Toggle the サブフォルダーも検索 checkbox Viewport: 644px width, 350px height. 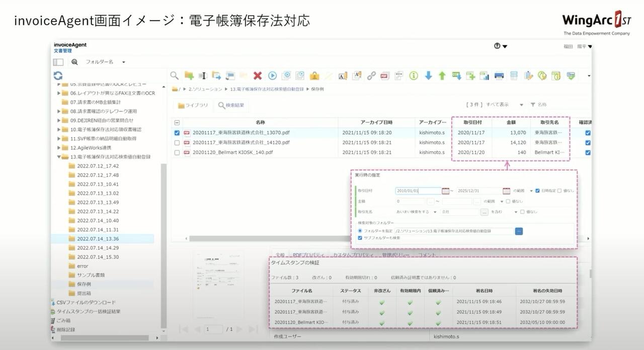(360, 238)
